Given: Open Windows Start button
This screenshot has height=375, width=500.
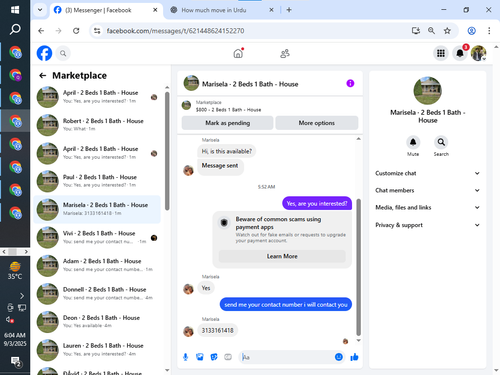Looking at the screenshot, I should pyautogui.click(x=15, y=10).
